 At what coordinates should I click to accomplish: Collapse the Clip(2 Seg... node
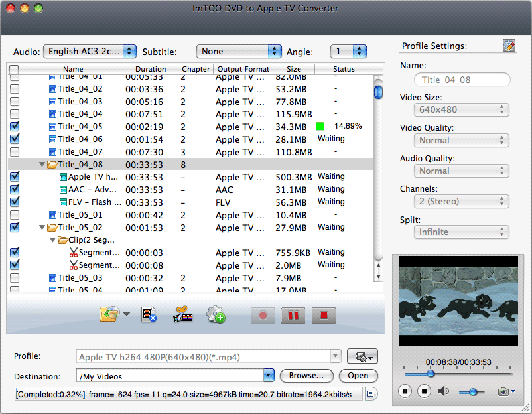tap(52, 240)
